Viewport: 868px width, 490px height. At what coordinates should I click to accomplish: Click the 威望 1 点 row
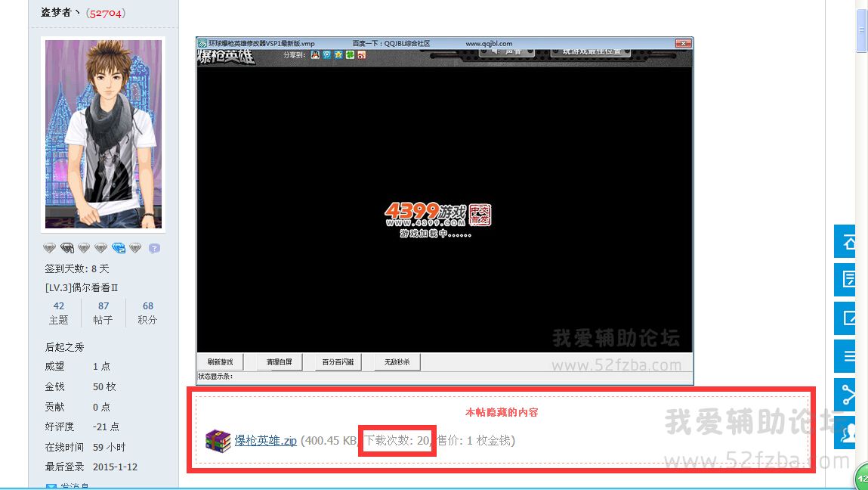(x=78, y=367)
